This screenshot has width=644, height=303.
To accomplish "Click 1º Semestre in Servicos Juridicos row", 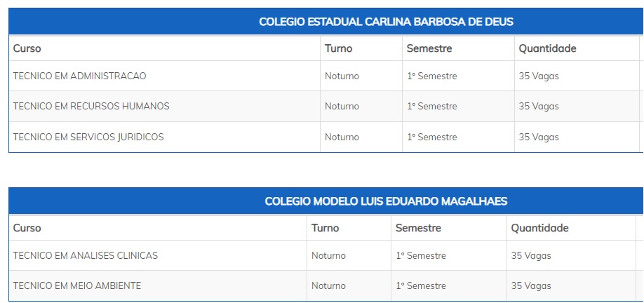I will (x=431, y=137).
